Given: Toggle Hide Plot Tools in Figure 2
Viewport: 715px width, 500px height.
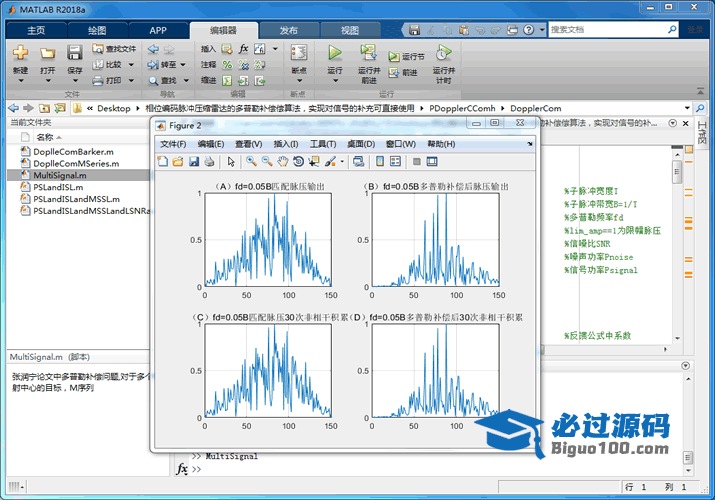Looking at the screenshot, I should 416,161.
